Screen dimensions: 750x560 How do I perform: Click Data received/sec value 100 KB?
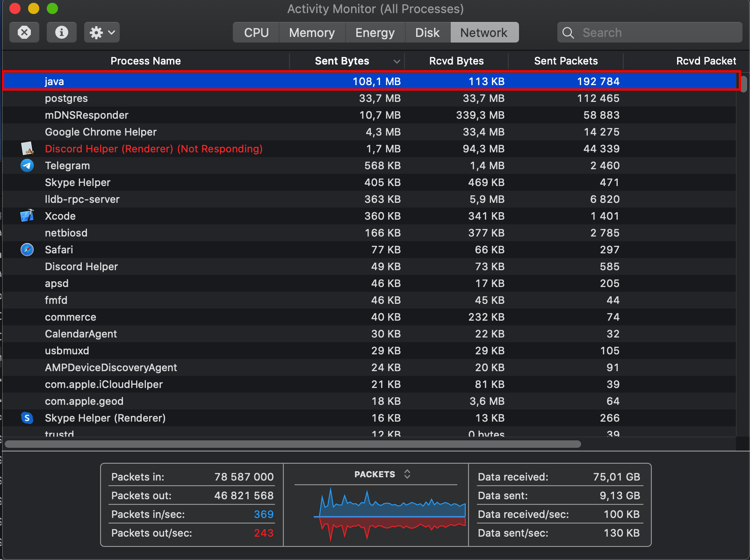(x=622, y=514)
